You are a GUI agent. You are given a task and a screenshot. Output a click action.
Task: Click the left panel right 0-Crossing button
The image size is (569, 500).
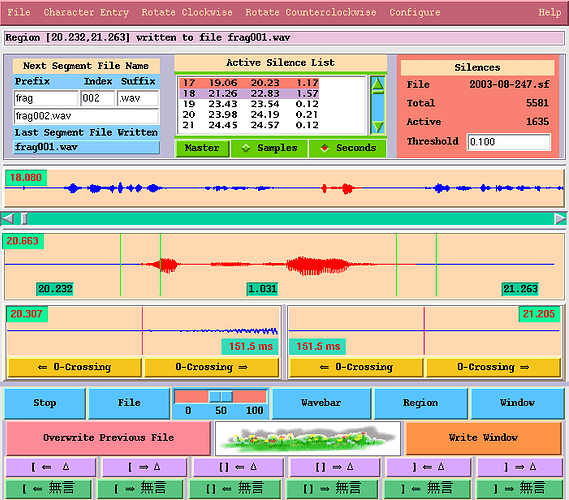(212, 367)
